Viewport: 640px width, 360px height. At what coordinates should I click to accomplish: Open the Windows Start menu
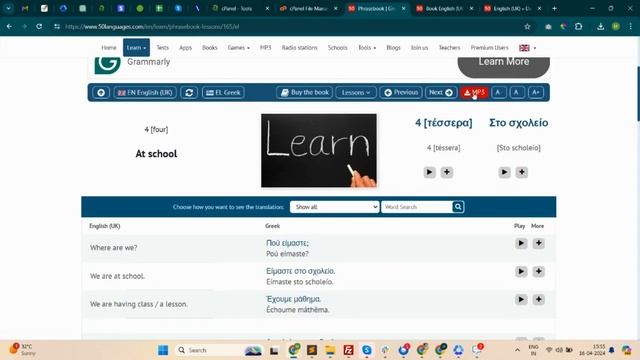[x=163, y=350]
